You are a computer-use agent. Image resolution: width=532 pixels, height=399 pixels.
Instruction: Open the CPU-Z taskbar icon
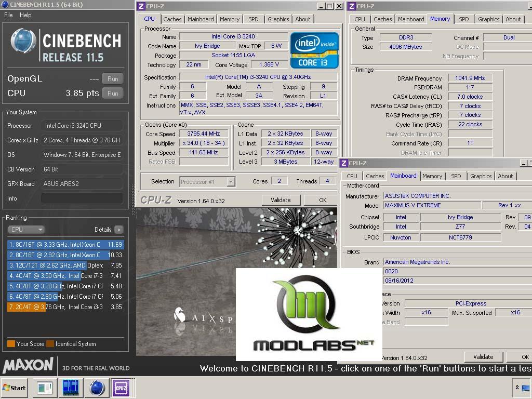point(121,388)
